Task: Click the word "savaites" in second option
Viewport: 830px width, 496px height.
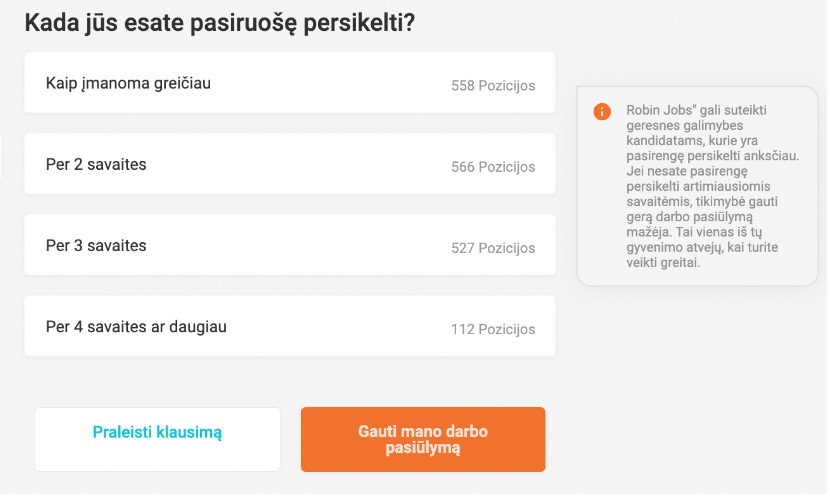Action: tap(116, 165)
